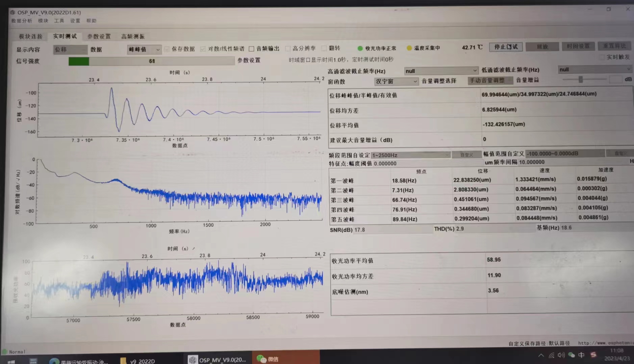Click the 停止测试 button

[506, 47]
